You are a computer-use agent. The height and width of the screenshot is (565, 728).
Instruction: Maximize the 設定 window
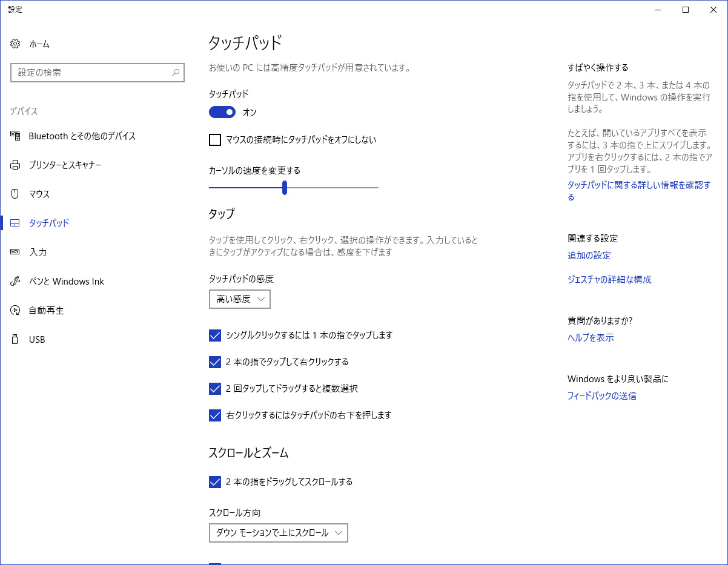(686, 9)
